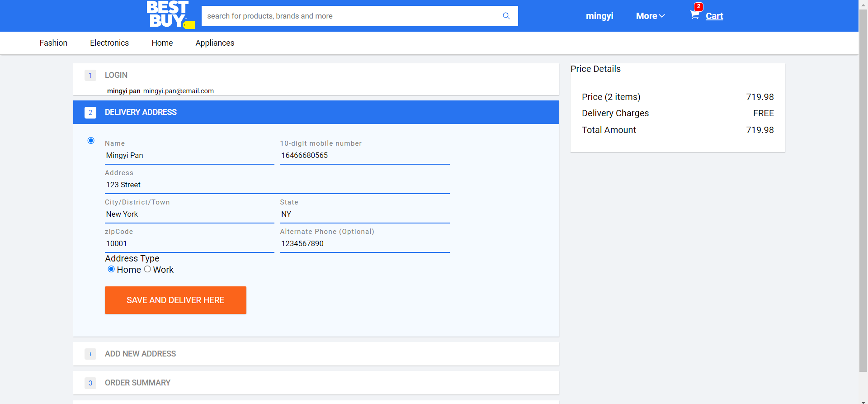Image resolution: width=868 pixels, height=404 pixels.
Task: Click the shopping cart icon
Action: 694,15
